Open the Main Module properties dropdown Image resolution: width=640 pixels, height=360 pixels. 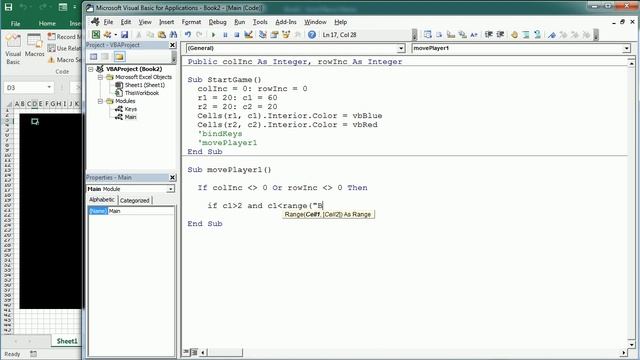coord(171,189)
